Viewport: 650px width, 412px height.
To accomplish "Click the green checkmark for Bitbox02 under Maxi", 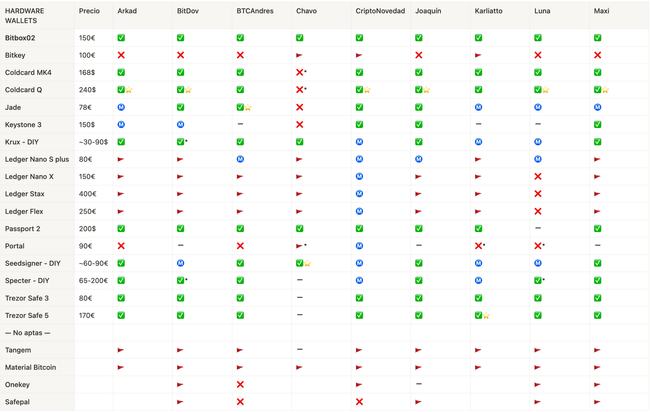I will pyautogui.click(x=597, y=38).
